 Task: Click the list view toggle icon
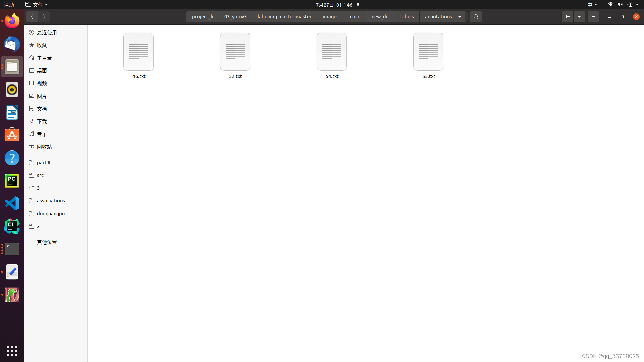[x=568, y=16]
